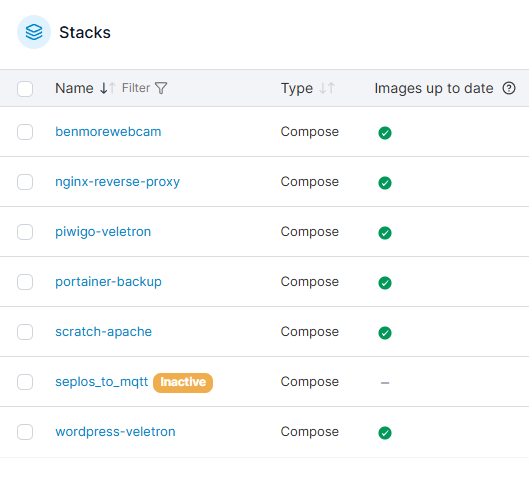Click green status check for wordpress-veletron
This screenshot has width=529, height=482.
coord(385,433)
